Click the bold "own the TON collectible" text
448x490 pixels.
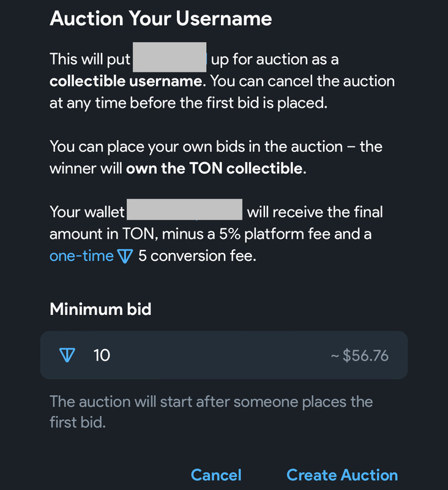click(214, 168)
